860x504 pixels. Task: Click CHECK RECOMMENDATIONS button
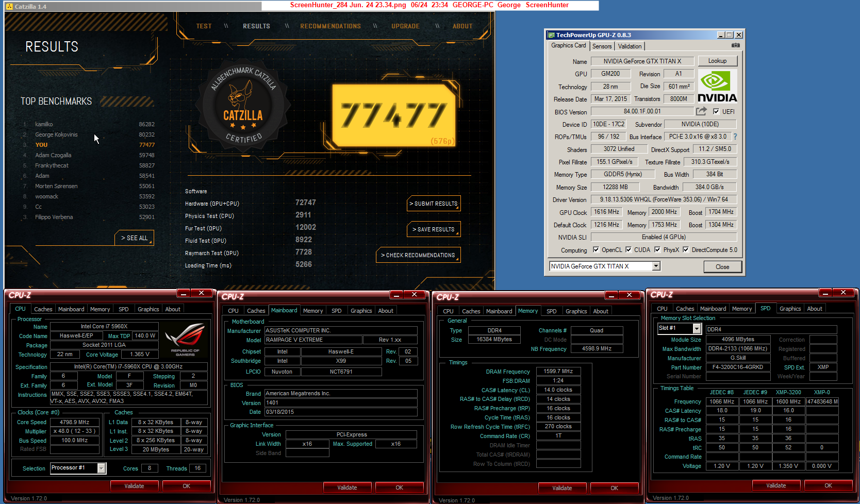click(x=418, y=255)
